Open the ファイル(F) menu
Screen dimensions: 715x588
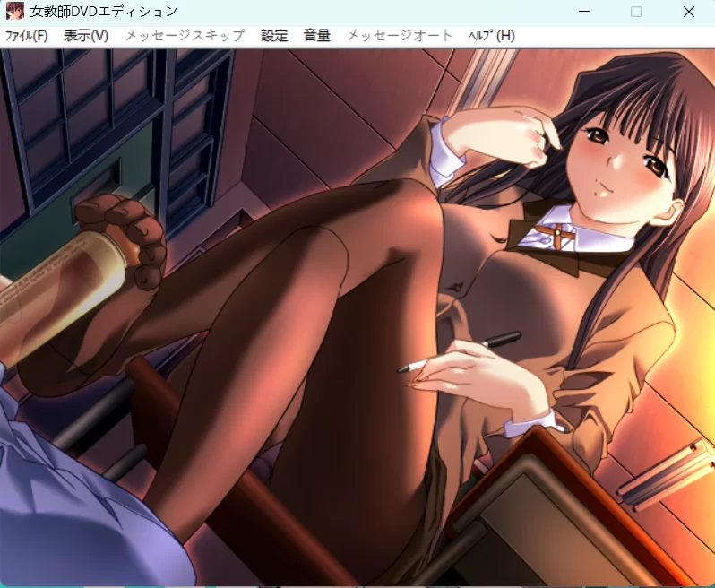(x=27, y=36)
